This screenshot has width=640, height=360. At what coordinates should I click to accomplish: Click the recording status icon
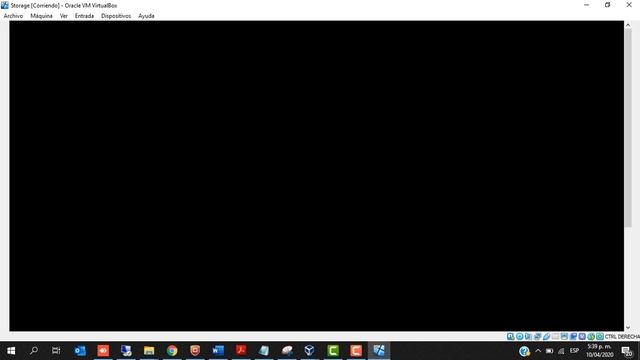click(573, 336)
